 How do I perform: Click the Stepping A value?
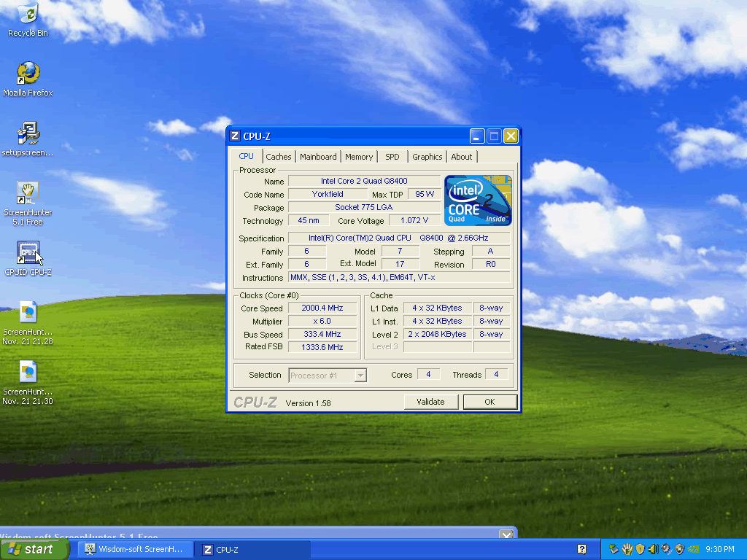(x=491, y=251)
